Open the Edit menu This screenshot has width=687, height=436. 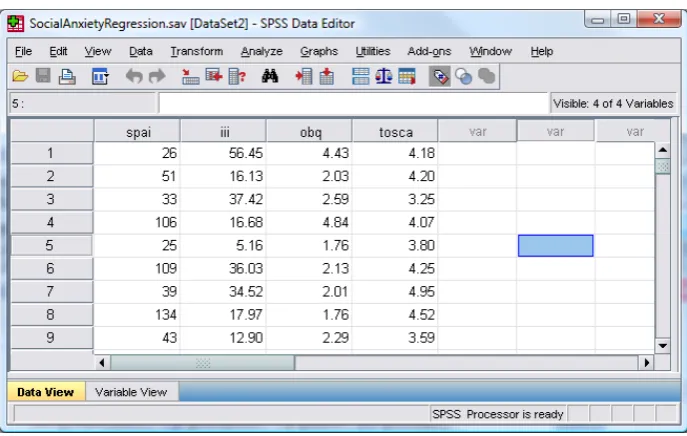pos(58,51)
